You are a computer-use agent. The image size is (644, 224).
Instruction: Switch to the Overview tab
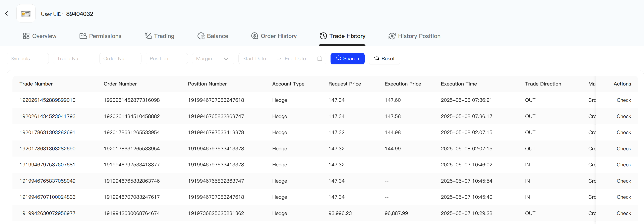click(x=40, y=36)
